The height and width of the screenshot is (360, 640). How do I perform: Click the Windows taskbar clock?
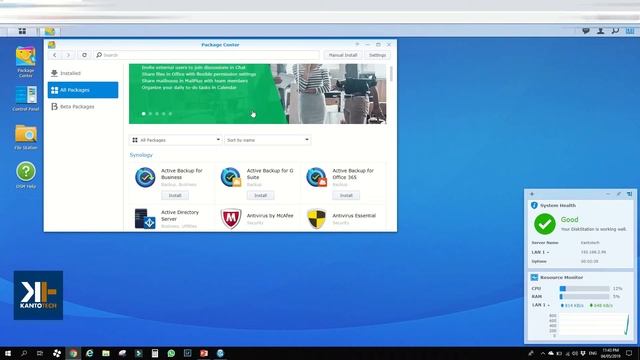[611, 353]
